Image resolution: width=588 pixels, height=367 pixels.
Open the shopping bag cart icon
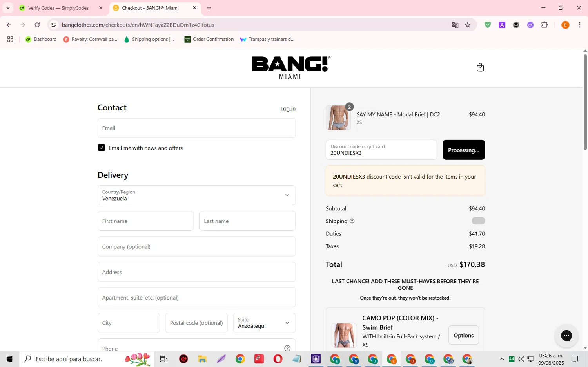pos(480,67)
